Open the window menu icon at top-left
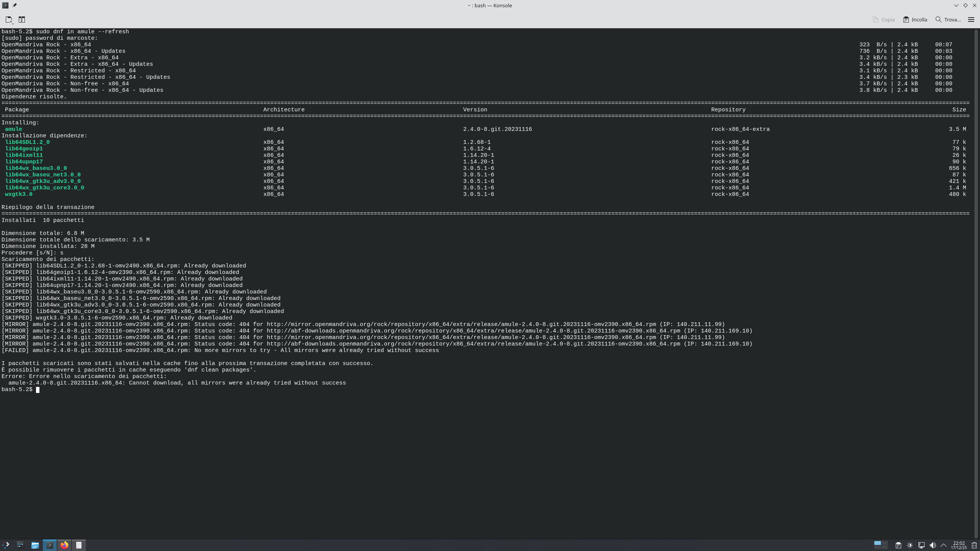This screenshot has width=980, height=551. (x=5, y=5)
